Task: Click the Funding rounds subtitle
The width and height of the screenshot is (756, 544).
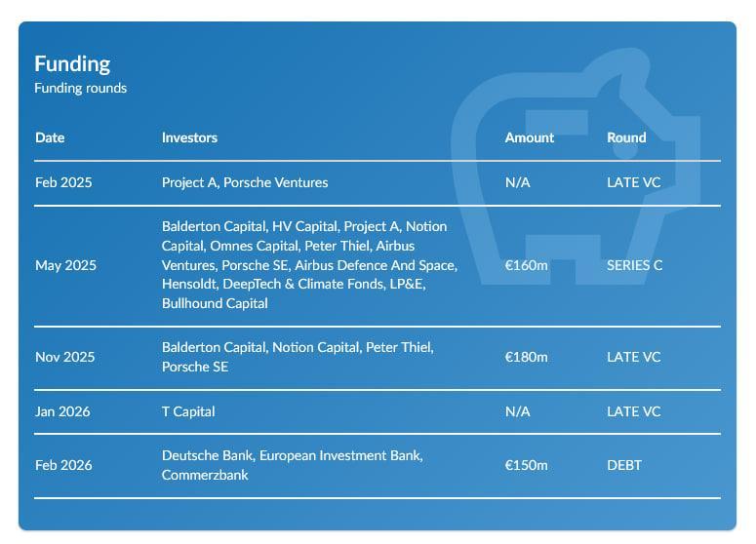Action: tap(80, 88)
